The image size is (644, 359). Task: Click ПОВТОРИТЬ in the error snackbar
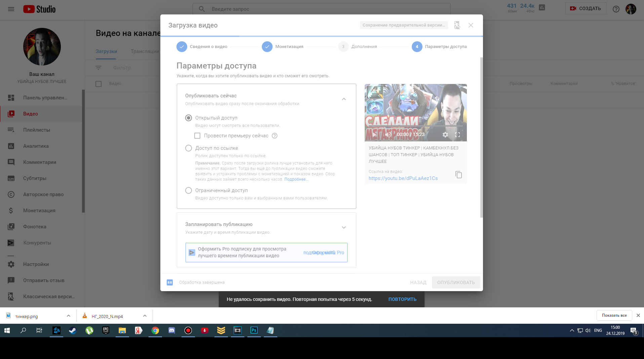click(402, 299)
